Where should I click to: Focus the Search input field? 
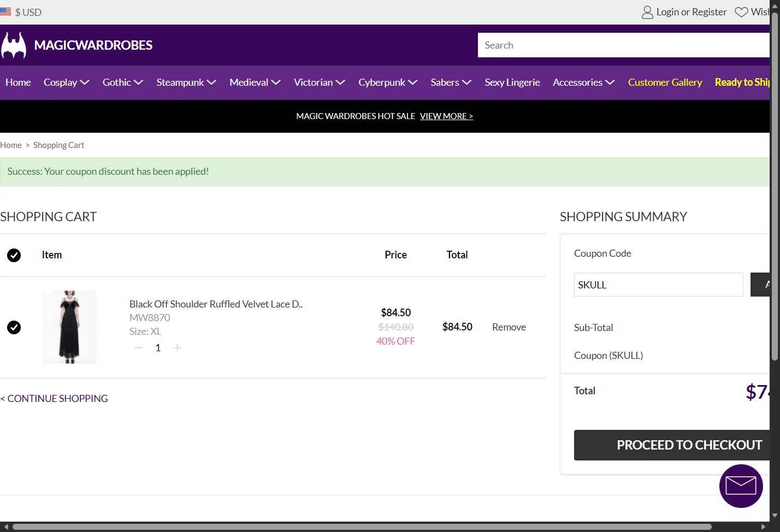(624, 45)
